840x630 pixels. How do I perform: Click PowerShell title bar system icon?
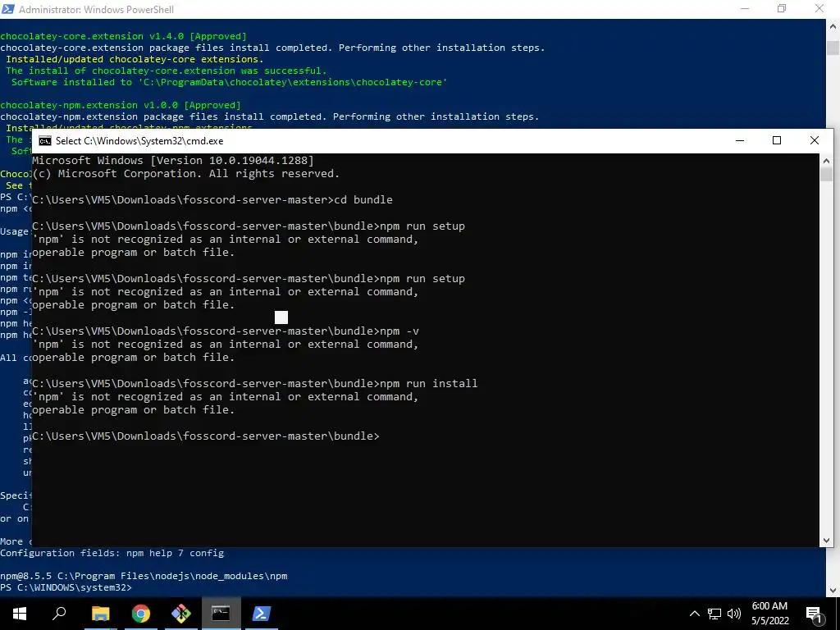(8, 9)
